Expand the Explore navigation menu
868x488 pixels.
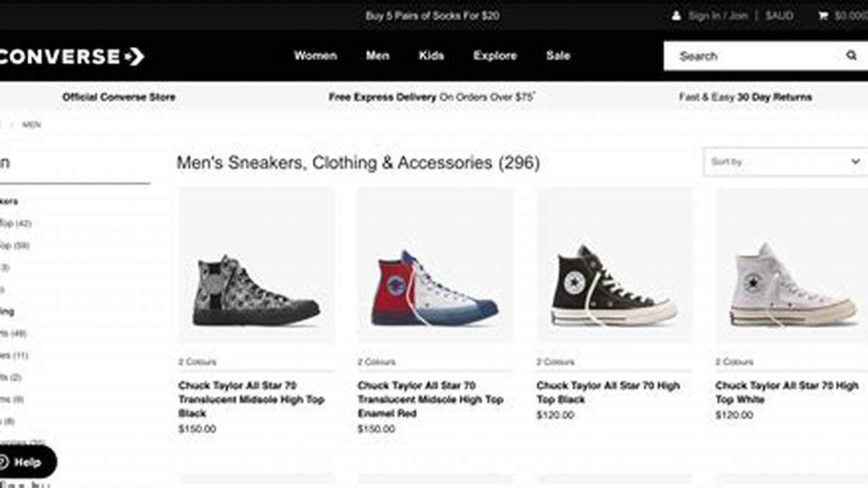pyautogui.click(x=495, y=56)
